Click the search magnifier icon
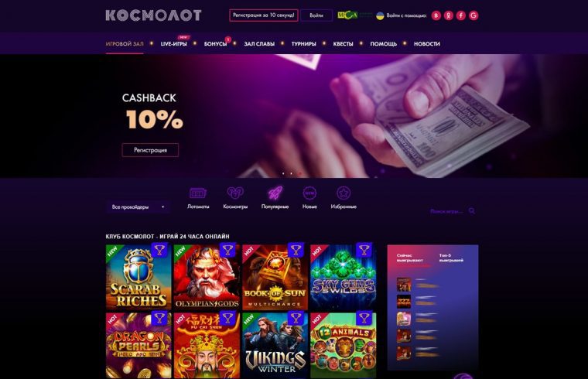Image resolution: width=588 pixels, height=379 pixels. click(472, 211)
